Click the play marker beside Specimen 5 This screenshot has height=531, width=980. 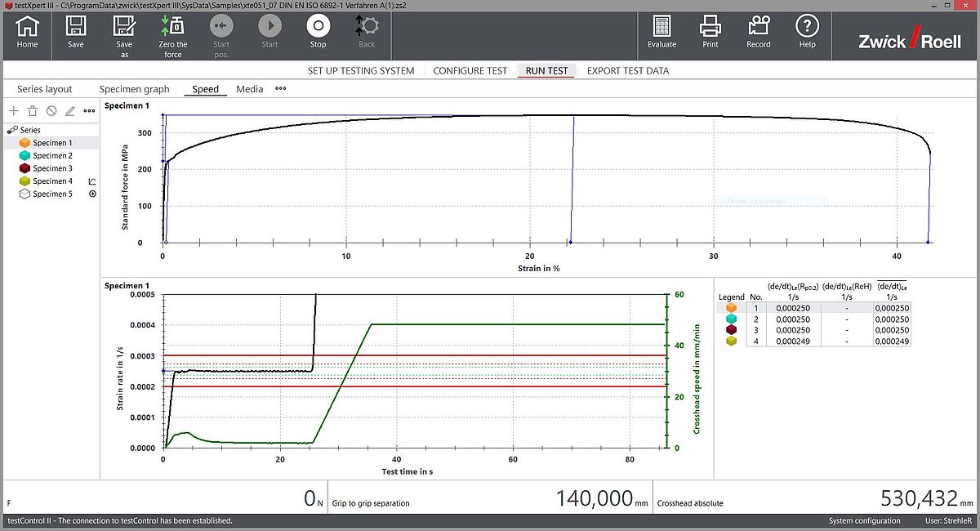(92, 194)
